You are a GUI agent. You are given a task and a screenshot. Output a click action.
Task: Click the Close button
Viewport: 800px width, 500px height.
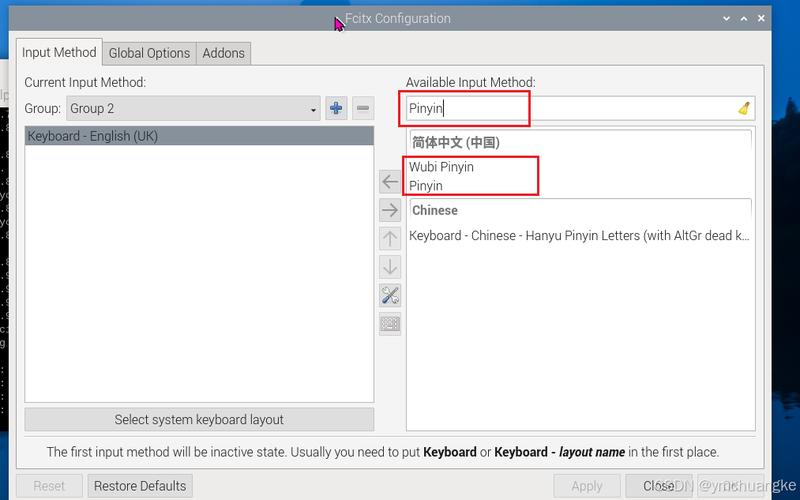point(659,486)
